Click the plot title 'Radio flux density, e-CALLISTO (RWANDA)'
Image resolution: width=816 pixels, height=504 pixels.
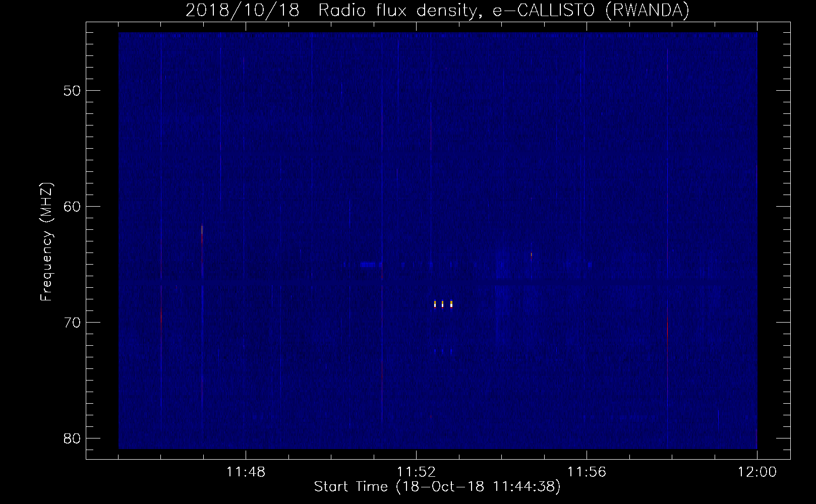[x=504, y=11]
